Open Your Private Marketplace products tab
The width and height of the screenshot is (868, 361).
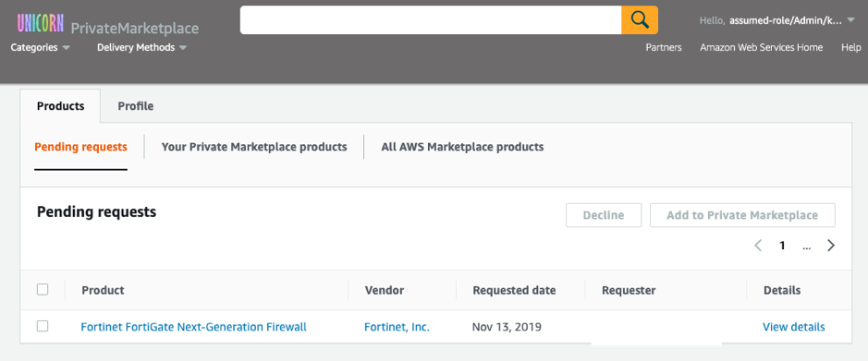[254, 147]
